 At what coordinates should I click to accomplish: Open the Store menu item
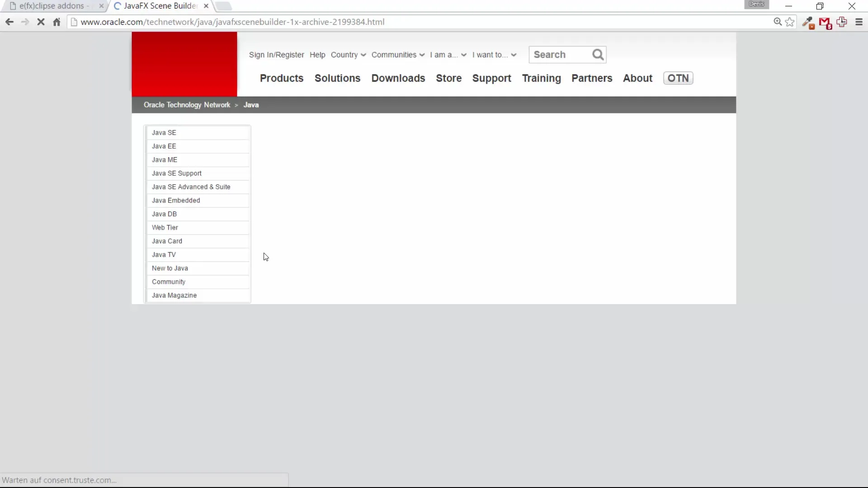[x=448, y=78]
